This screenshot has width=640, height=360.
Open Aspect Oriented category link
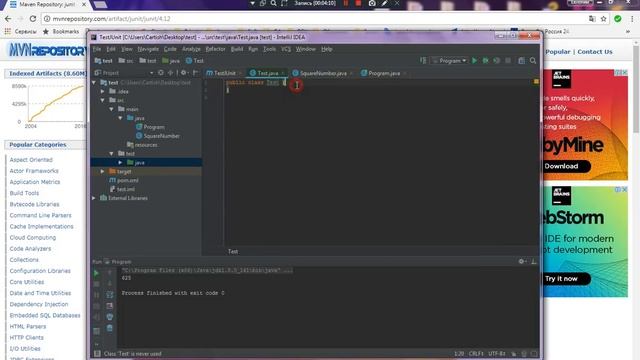[31, 160]
